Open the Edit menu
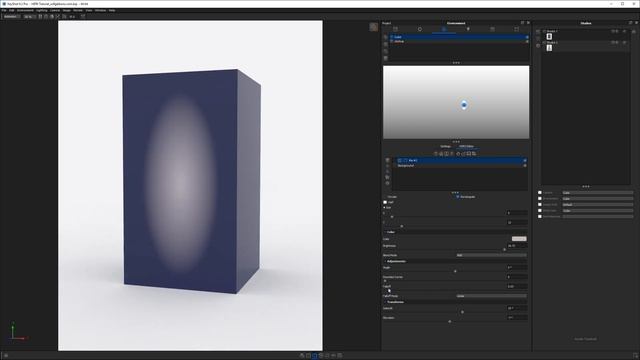 click(x=11, y=10)
